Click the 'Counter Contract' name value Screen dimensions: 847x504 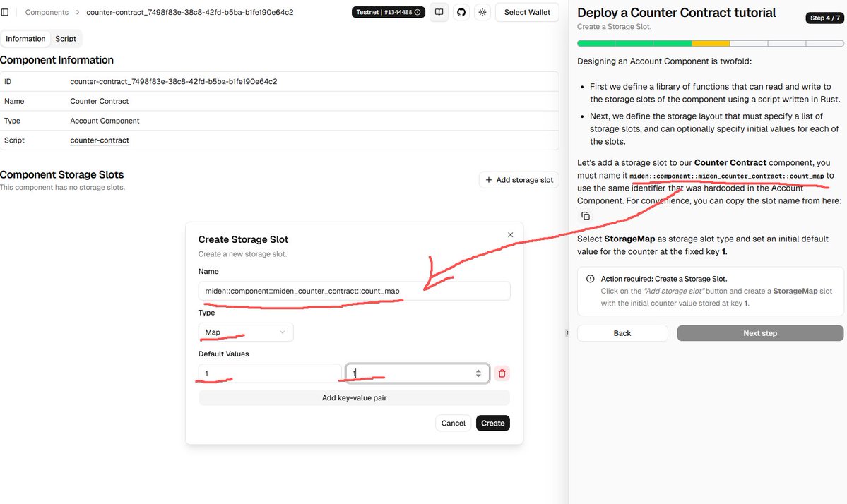[x=100, y=101]
